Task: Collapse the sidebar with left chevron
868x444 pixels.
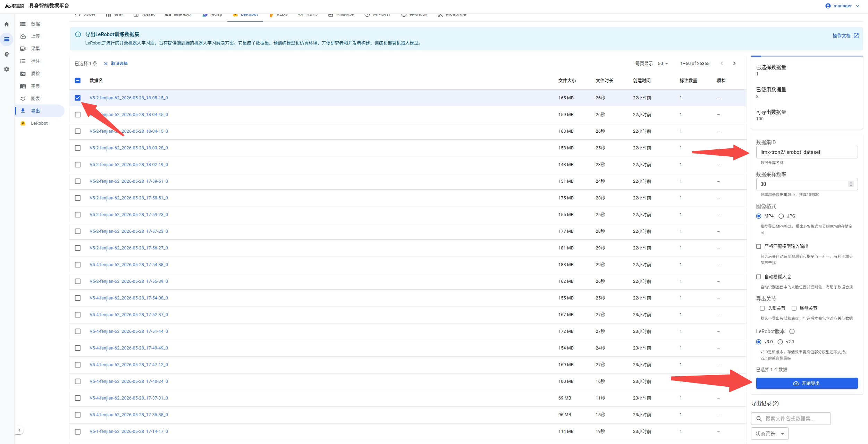Action: 19,430
